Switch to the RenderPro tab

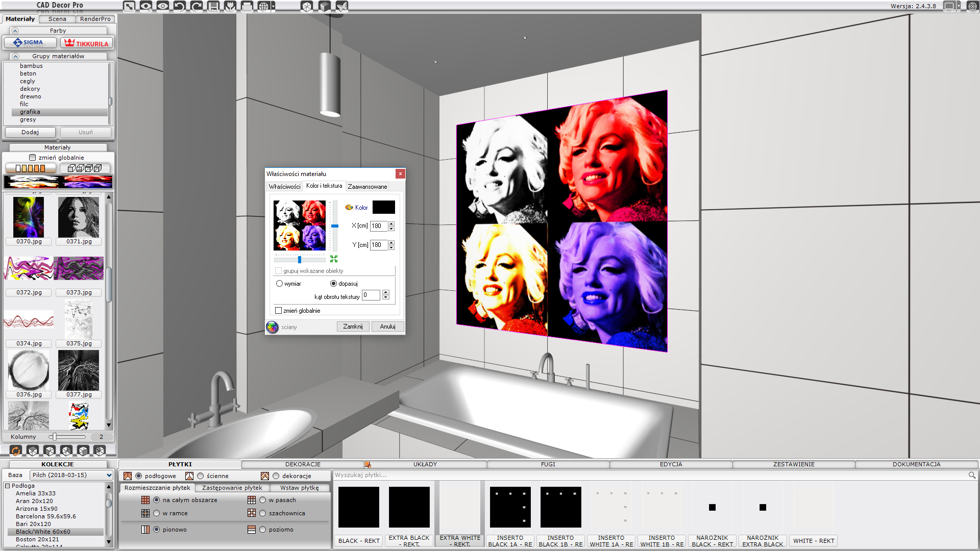coord(95,19)
